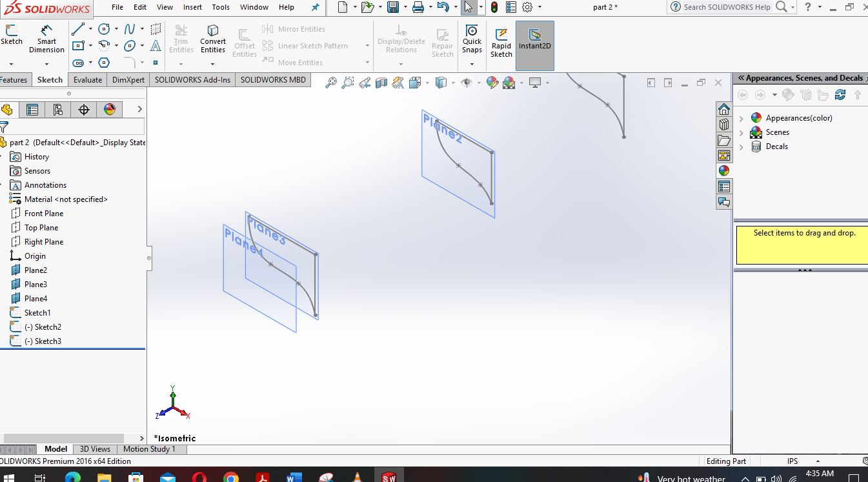Open the Insert menu

pos(192,7)
